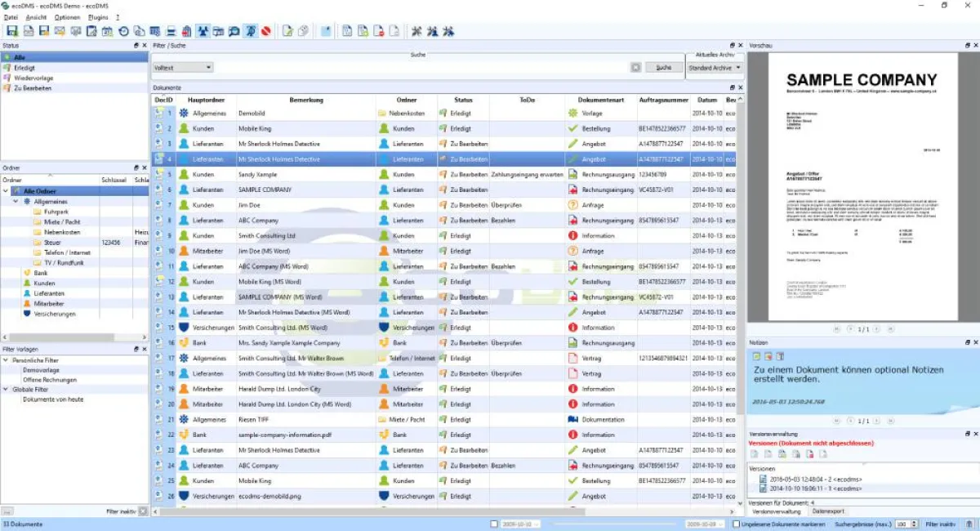Click the clock history icon in the toolbar
The image size is (980, 531).
[122, 30]
